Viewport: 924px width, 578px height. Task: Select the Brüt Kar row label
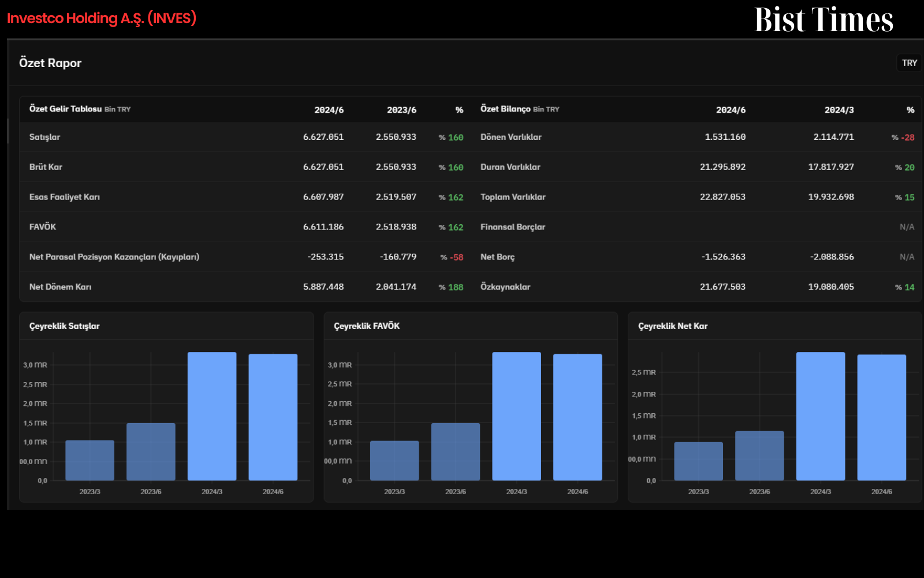[46, 167]
